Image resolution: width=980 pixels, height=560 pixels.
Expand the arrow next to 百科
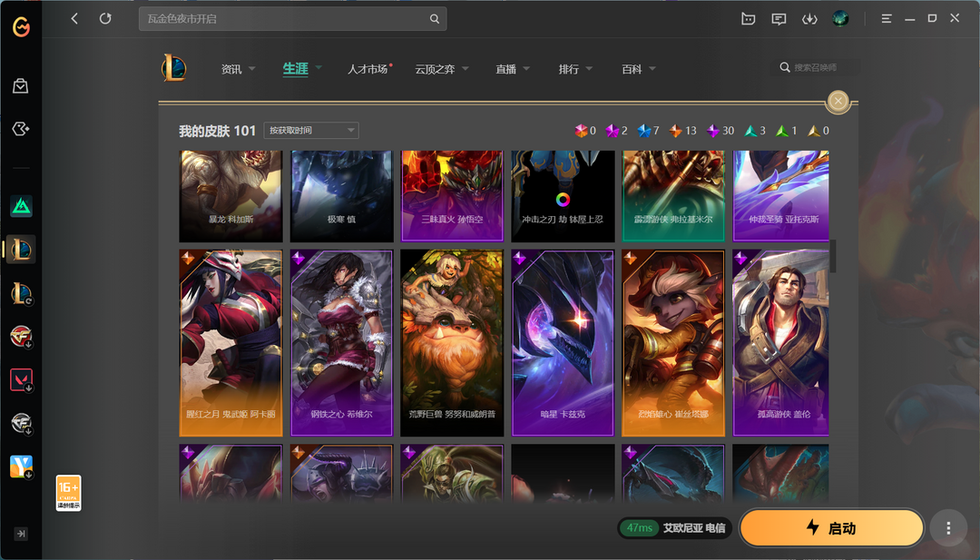(x=652, y=68)
